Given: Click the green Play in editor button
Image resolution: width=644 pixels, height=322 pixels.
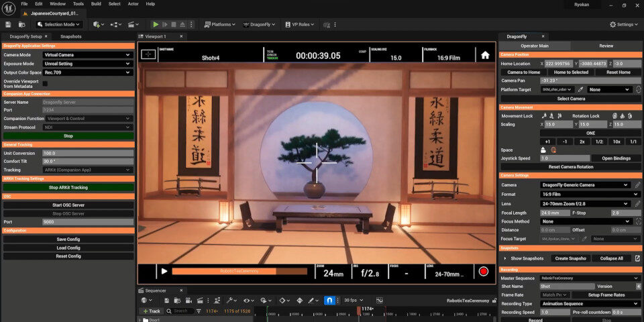Looking at the screenshot, I should tap(156, 24).
